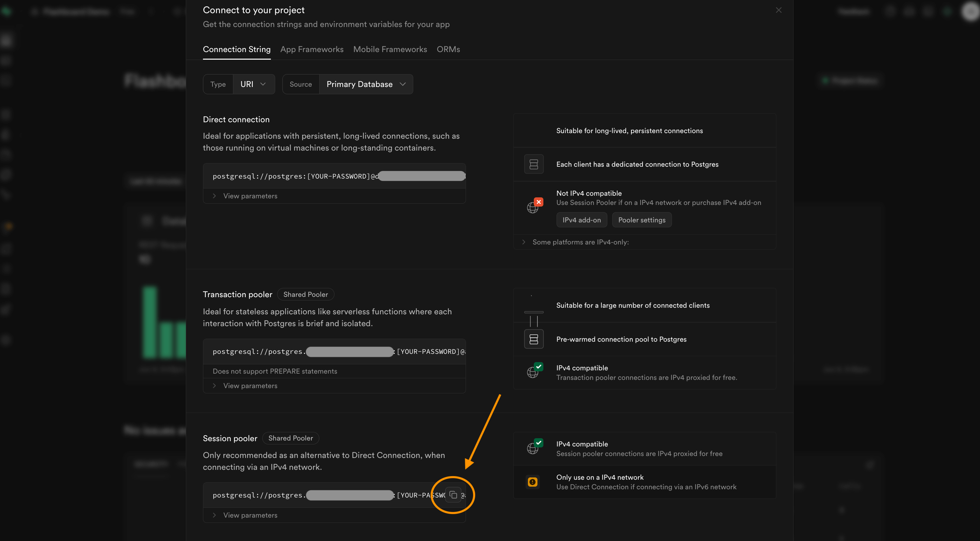Open the URI type dropdown
980x541 pixels.
[253, 84]
